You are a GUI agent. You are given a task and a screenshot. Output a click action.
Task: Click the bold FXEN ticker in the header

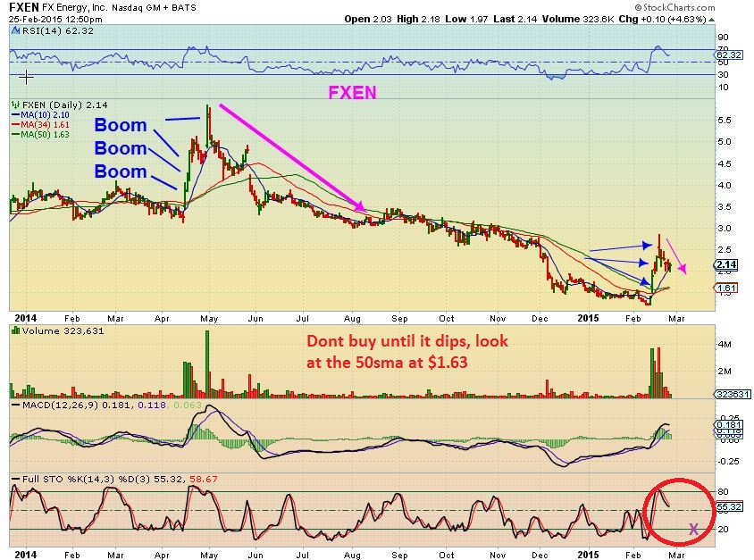(24, 8)
